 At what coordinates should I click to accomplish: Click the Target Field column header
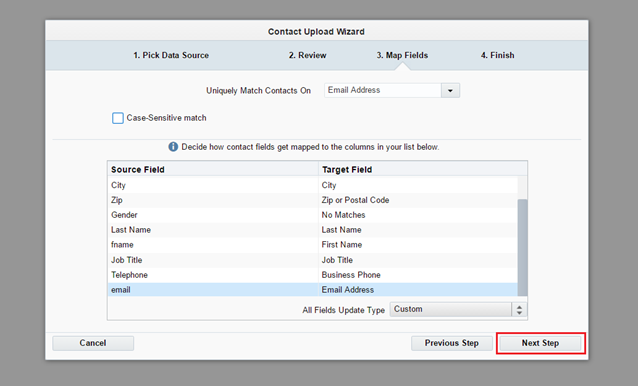click(422, 169)
